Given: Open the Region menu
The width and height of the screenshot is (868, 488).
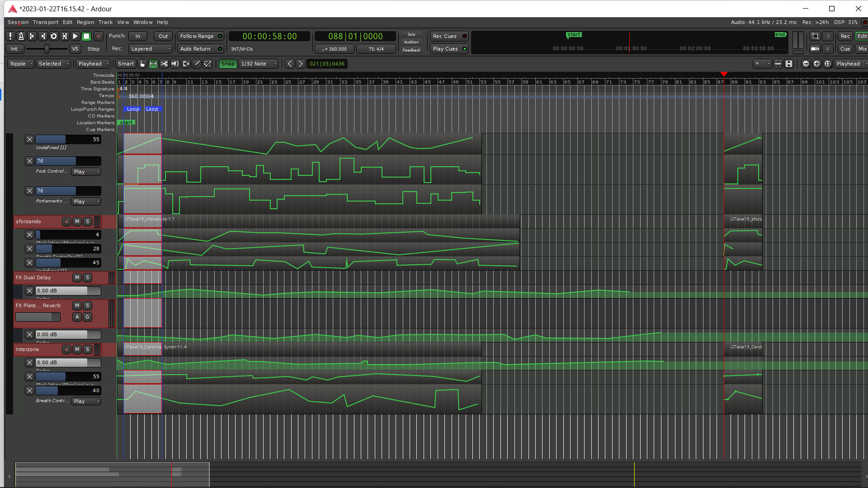Looking at the screenshot, I should coord(85,22).
